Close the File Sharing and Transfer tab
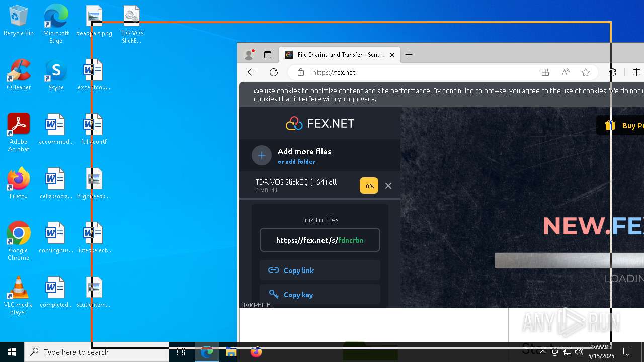The height and width of the screenshot is (362, 644). (392, 55)
